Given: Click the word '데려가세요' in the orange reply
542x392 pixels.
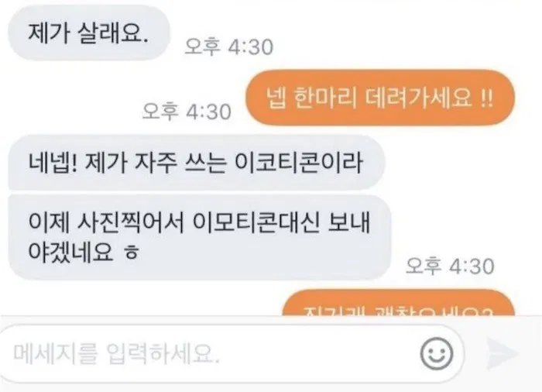Looking at the screenshot, I should pyautogui.click(x=419, y=98).
